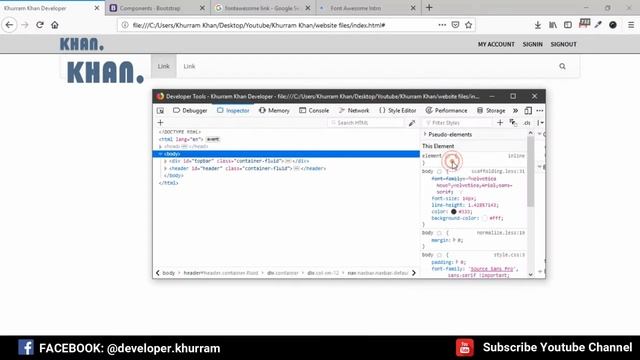Click the add new node plus icon
This screenshot has height=360, width=640.
click(160, 123)
